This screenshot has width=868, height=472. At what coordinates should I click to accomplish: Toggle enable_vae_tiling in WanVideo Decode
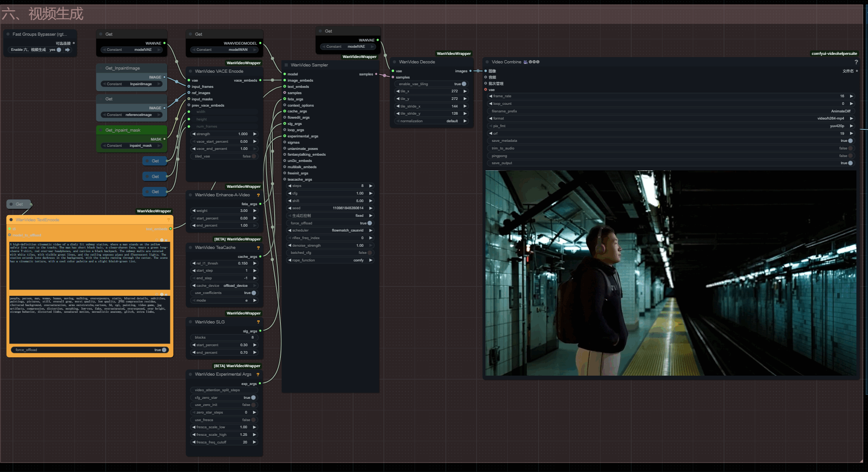tap(464, 84)
